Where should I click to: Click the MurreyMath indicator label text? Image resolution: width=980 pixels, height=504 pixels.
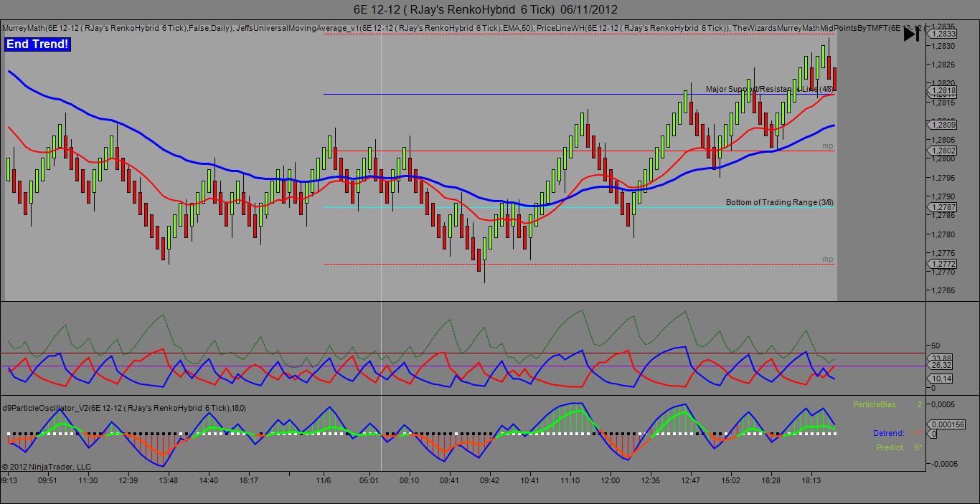coord(116,28)
